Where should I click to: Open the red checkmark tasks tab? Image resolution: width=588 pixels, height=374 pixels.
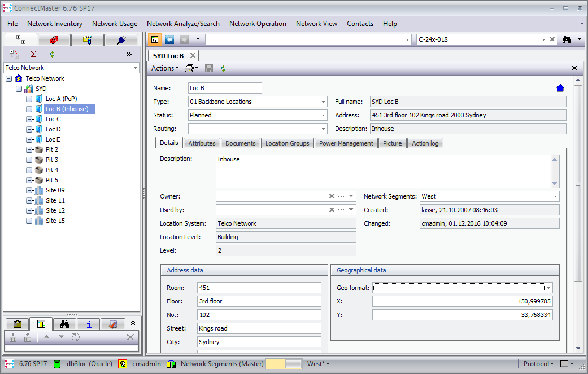[x=113, y=324]
